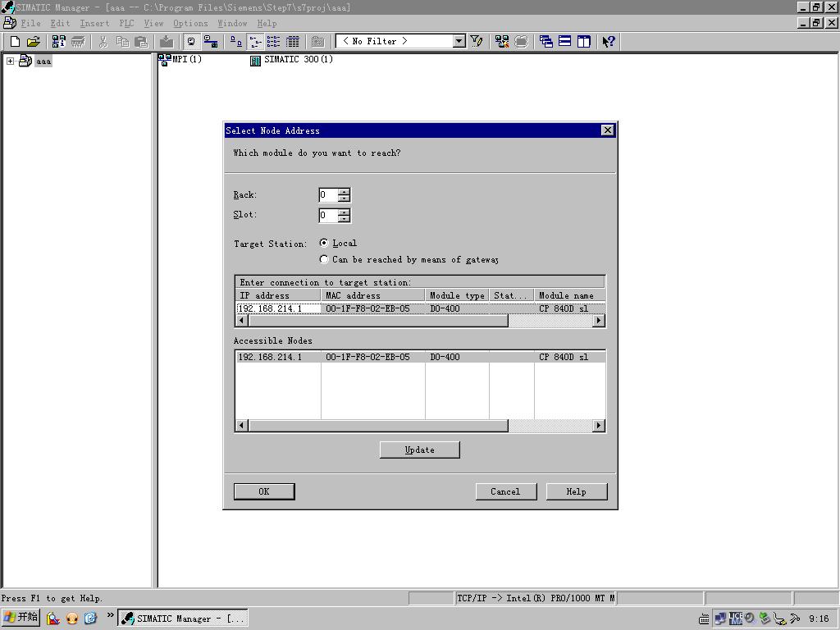Screen dimensions: 840x630
Task: Open the Options menu
Action: 190,23
